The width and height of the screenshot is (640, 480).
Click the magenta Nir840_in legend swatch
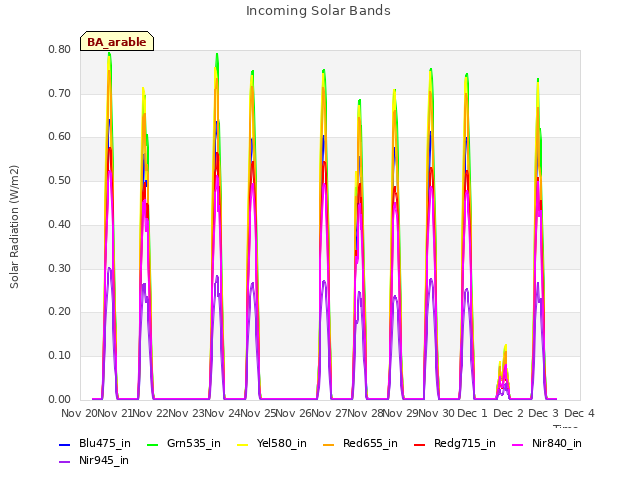517,444
